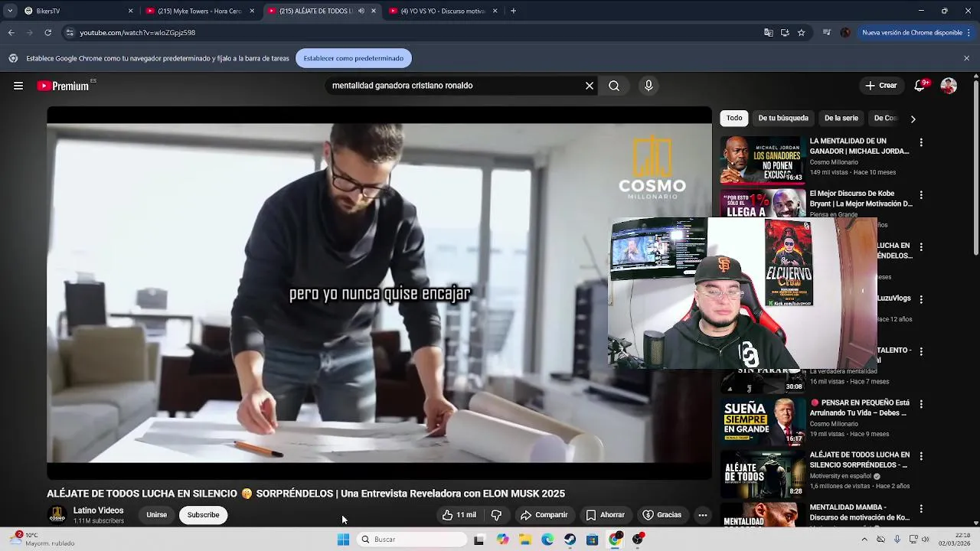Image resolution: width=980 pixels, height=551 pixels.
Task: Open Latino Videos channel avatar
Action: coord(57,515)
